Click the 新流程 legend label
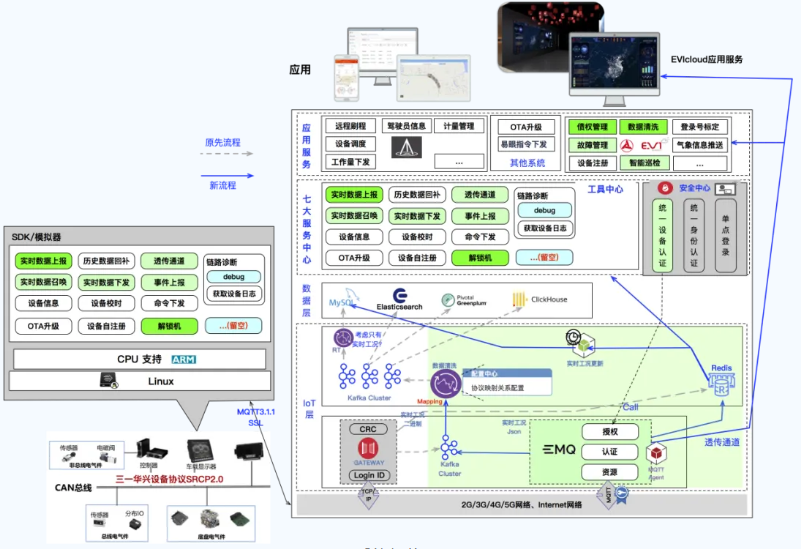The height and width of the screenshot is (549, 801). coord(223,185)
